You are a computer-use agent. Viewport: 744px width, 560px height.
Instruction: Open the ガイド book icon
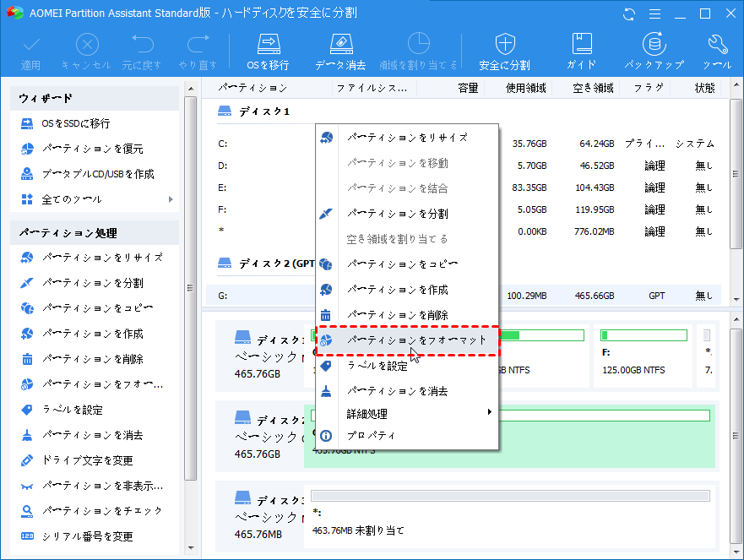581,52
